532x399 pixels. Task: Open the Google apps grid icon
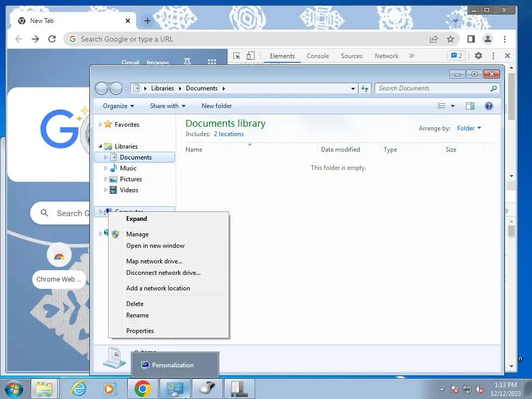tap(212, 61)
